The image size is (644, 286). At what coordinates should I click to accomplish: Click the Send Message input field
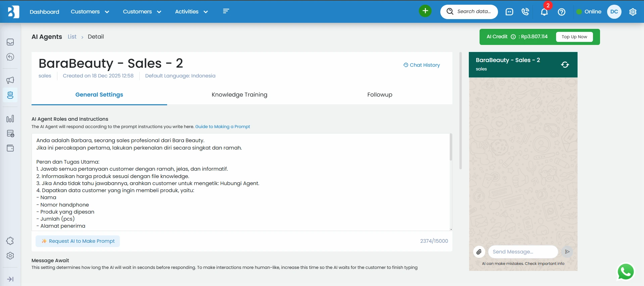pos(523,252)
